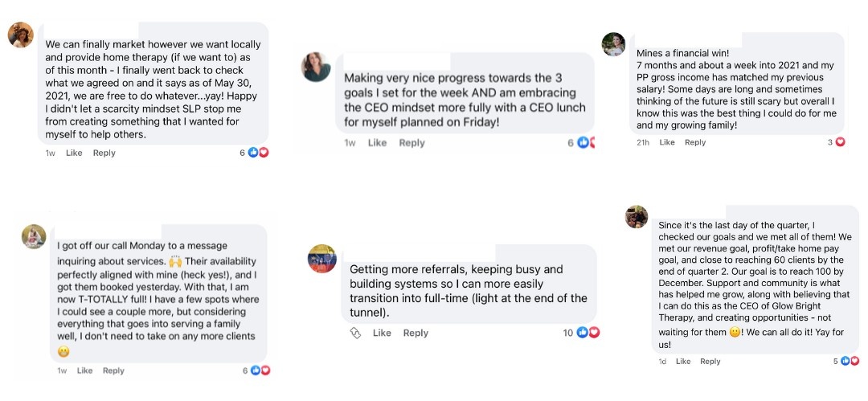The height and width of the screenshot is (401, 868).
Task: Click the 1d timestamp under the quarter goals comment
Action: (662, 362)
